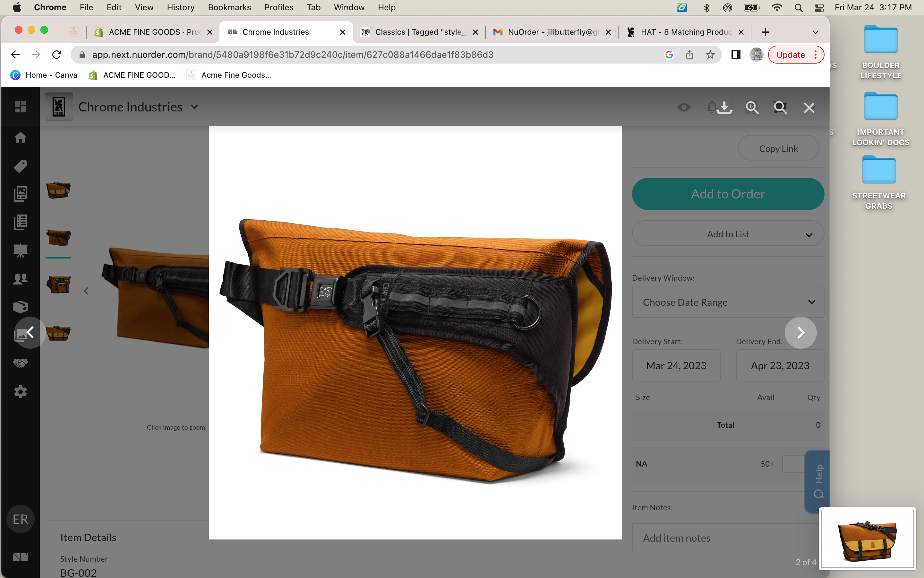The height and width of the screenshot is (578, 924).
Task: Expand the Chrome Industries brand dropdown
Action: [195, 107]
